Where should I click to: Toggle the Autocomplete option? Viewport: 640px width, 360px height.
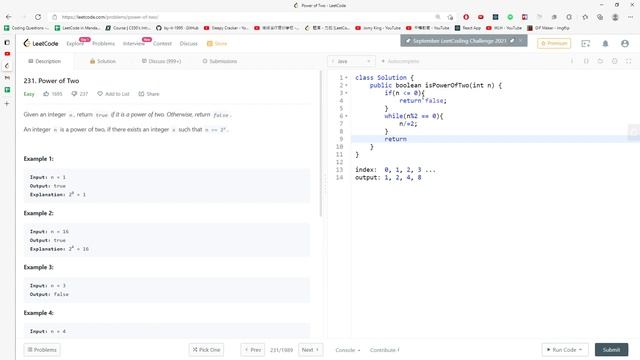tap(400, 61)
